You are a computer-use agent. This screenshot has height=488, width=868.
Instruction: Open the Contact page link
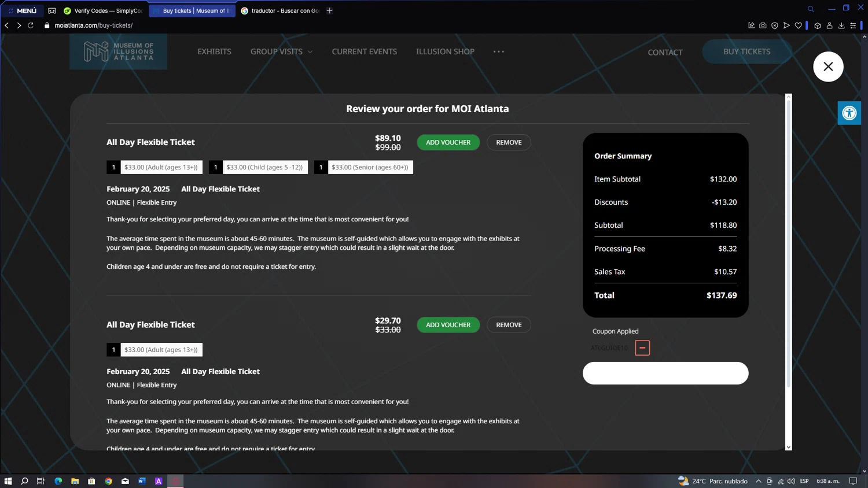click(665, 52)
